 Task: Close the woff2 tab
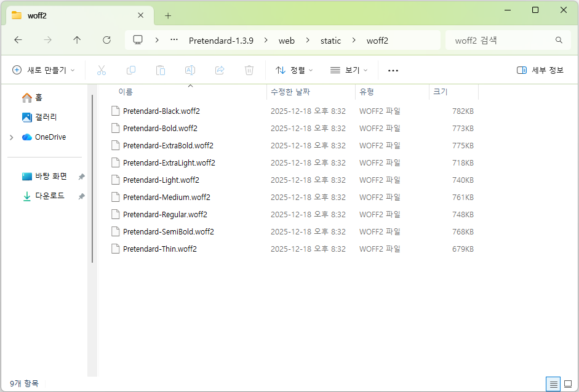pyautogui.click(x=141, y=15)
